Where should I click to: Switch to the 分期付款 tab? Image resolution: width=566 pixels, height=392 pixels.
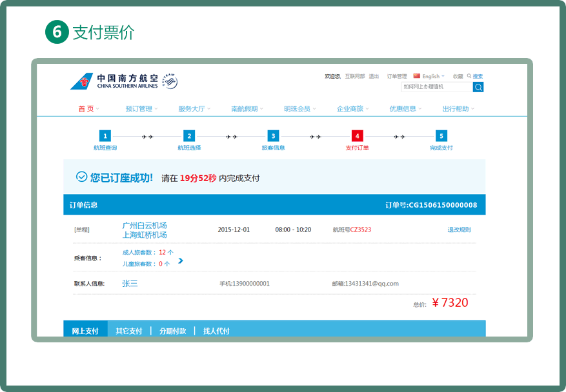click(172, 331)
